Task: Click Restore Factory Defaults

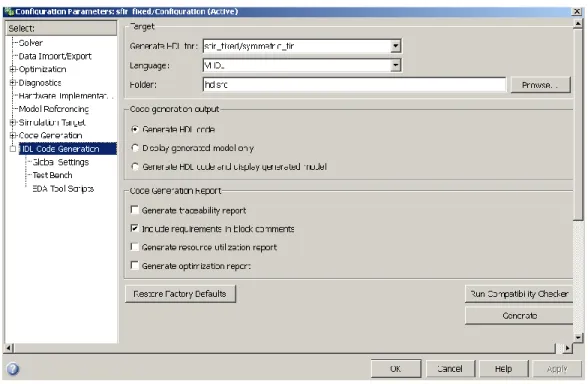Action: 180,294
